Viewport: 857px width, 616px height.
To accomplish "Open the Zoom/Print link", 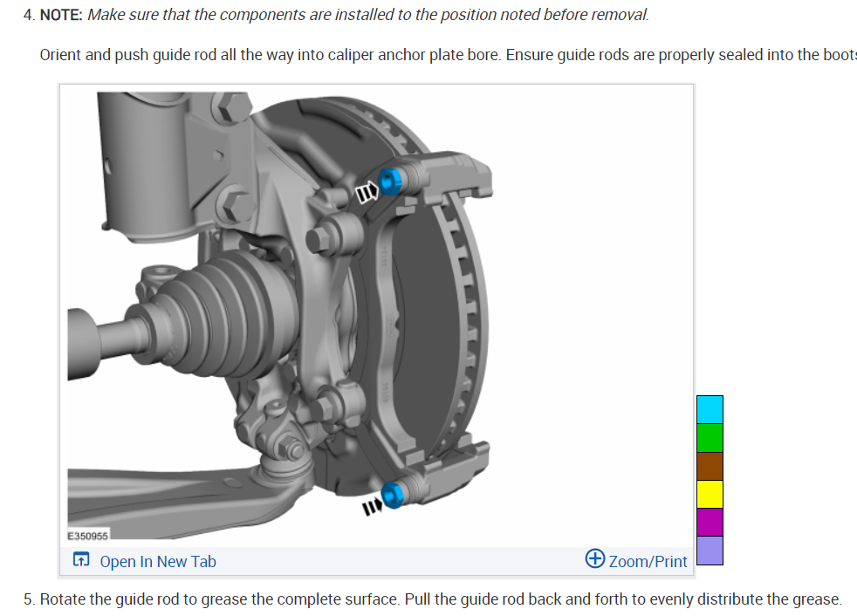I will [648, 561].
